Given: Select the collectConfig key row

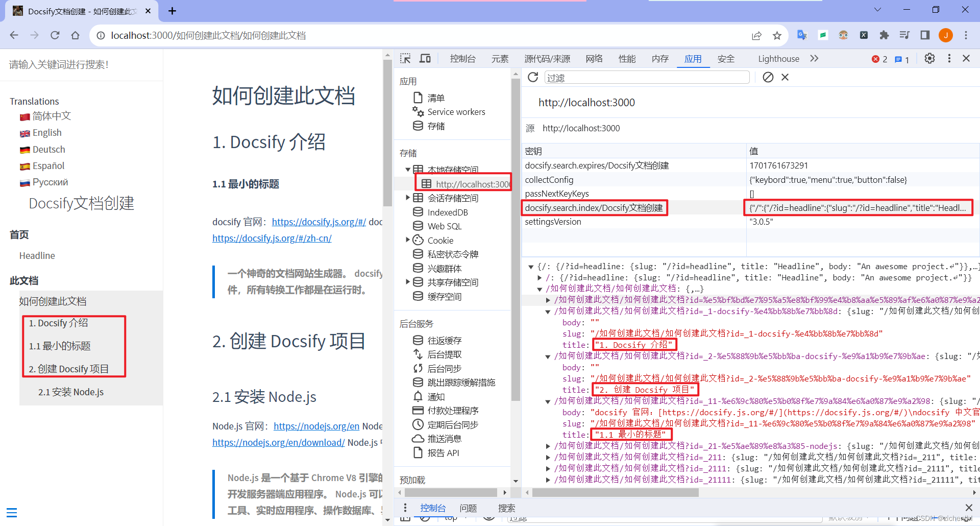Looking at the screenshot, I should (x=750, y=180).
